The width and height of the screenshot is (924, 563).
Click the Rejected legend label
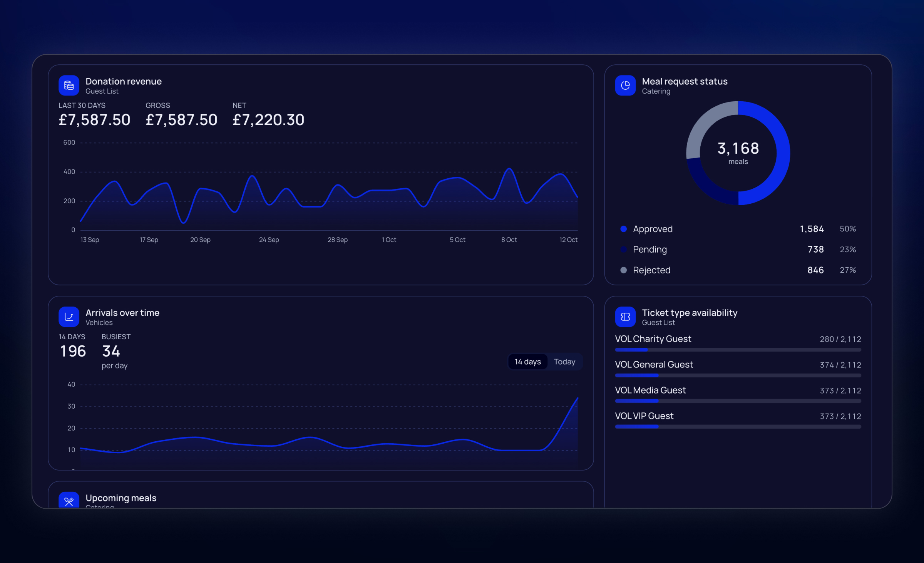tap(651, 270)
